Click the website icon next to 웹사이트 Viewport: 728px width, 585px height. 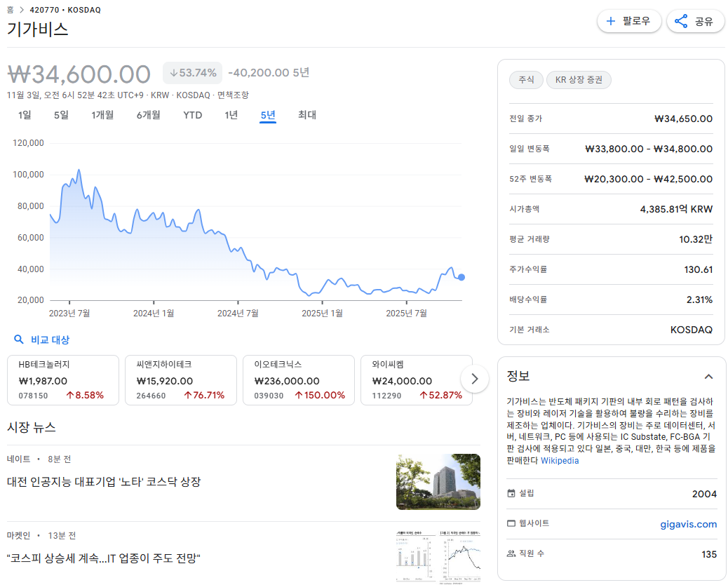pyautogui.click(x=511, y=523)
